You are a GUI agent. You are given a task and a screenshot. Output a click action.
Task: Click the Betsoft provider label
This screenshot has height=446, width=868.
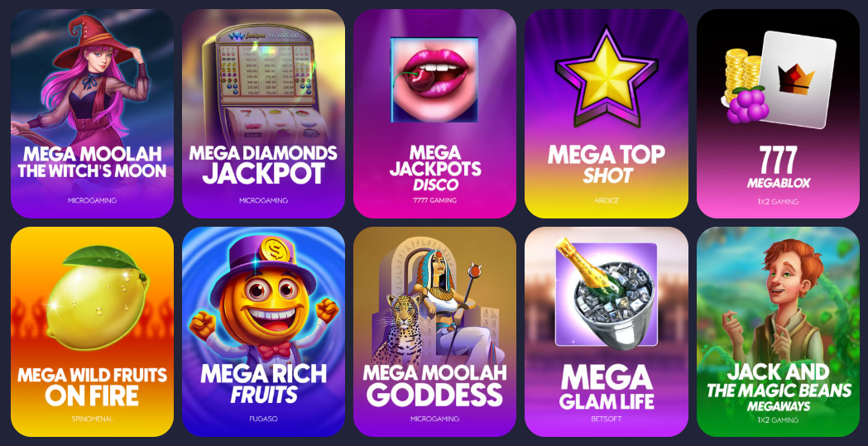607,419
